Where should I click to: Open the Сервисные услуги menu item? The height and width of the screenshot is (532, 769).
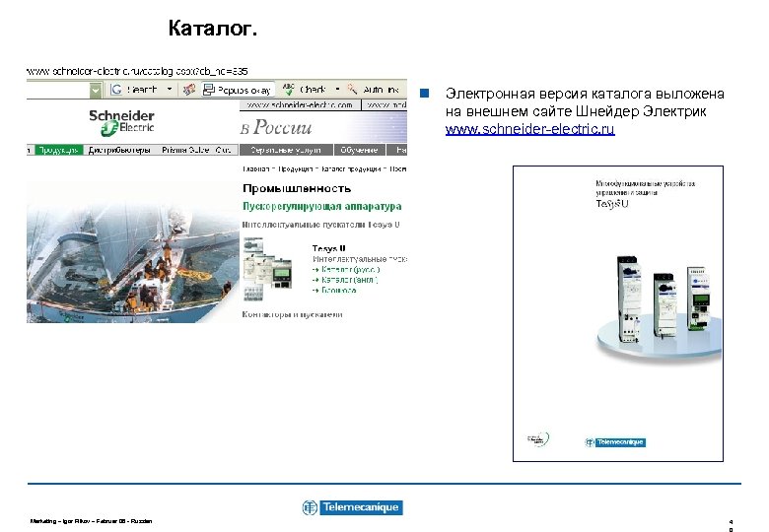(x=286, y=150)
